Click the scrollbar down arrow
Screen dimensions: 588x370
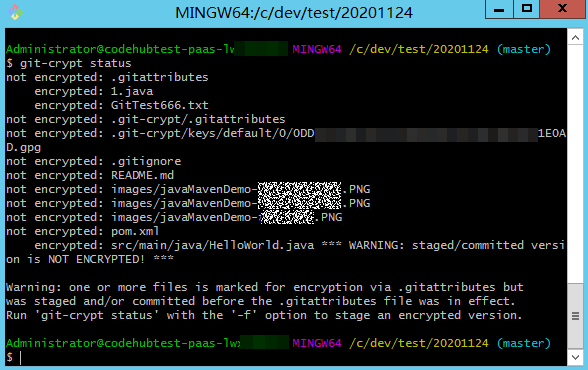[575, 357]
